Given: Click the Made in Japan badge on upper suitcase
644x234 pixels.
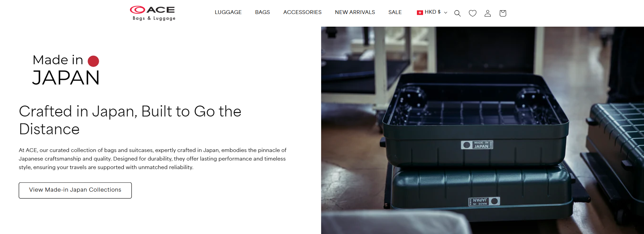Looking at the screenshot, I should click(x=477, y=145).
